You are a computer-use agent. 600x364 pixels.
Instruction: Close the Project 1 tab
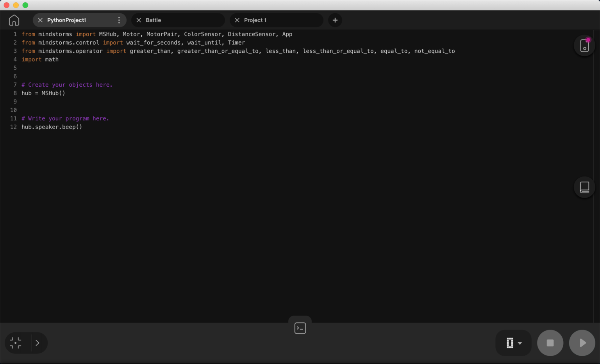[237, 20]
